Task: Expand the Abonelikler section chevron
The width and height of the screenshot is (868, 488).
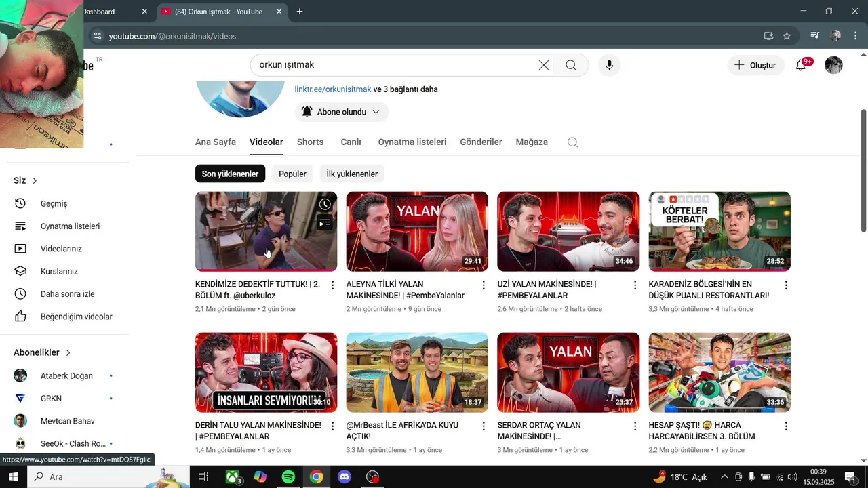Action: [x=68, y=353]
